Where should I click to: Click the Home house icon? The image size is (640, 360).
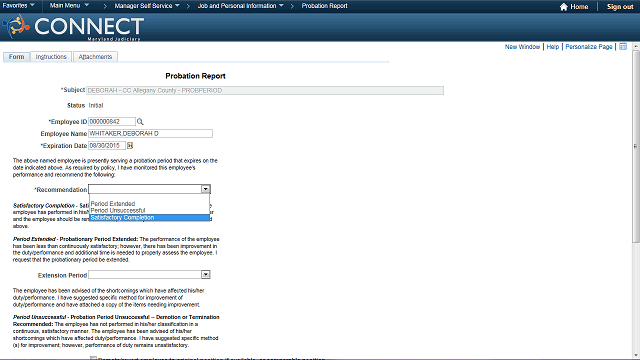point(564,7)
